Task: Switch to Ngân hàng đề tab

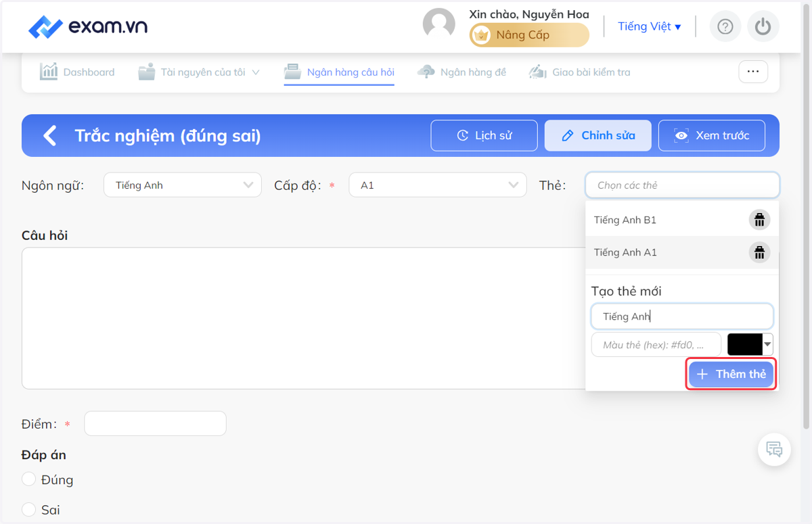Action: (x=462, y=72)
